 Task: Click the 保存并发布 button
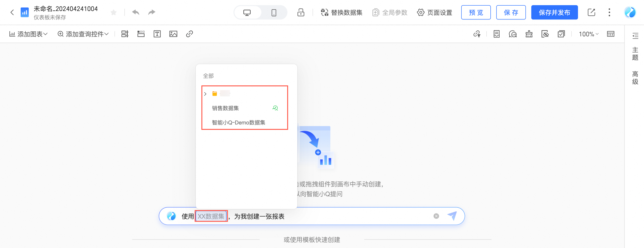pos(554,12)
